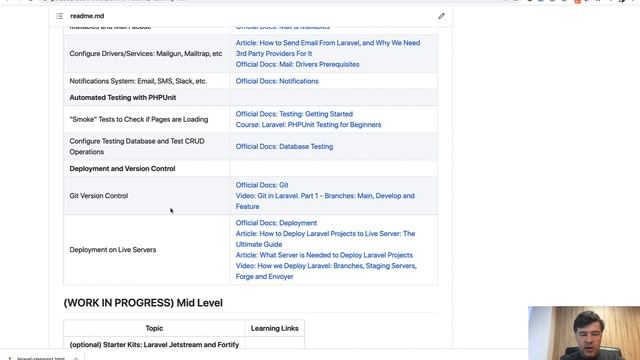Click the pencil edit icon for readme.md
Viewport: 640px width, 360px height.
(x=441, y=16)
